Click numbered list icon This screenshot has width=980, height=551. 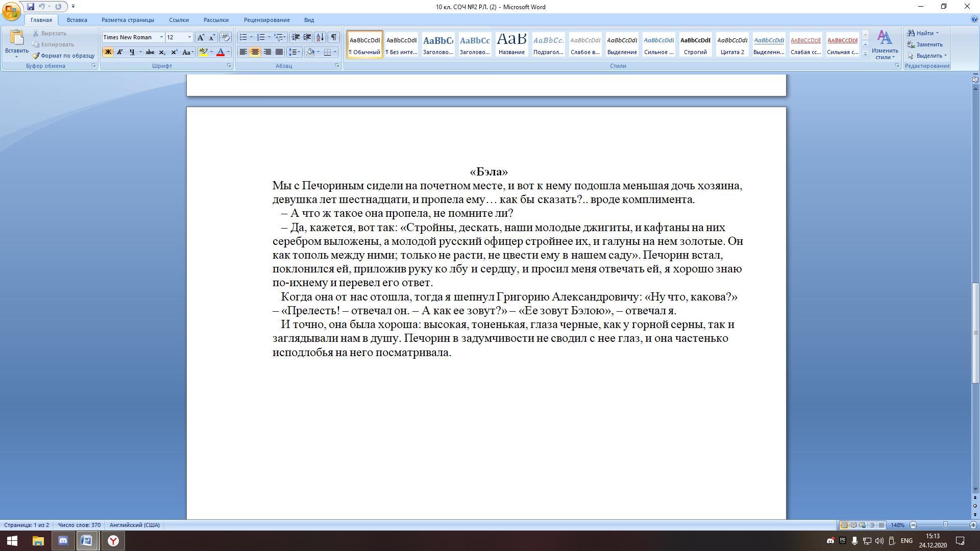coord(261,37)
